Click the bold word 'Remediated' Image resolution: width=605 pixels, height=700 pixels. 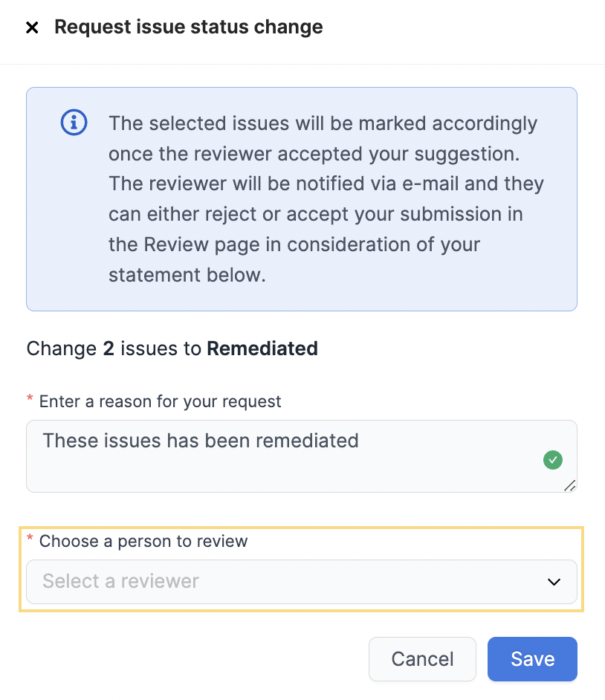click(262, 349)
